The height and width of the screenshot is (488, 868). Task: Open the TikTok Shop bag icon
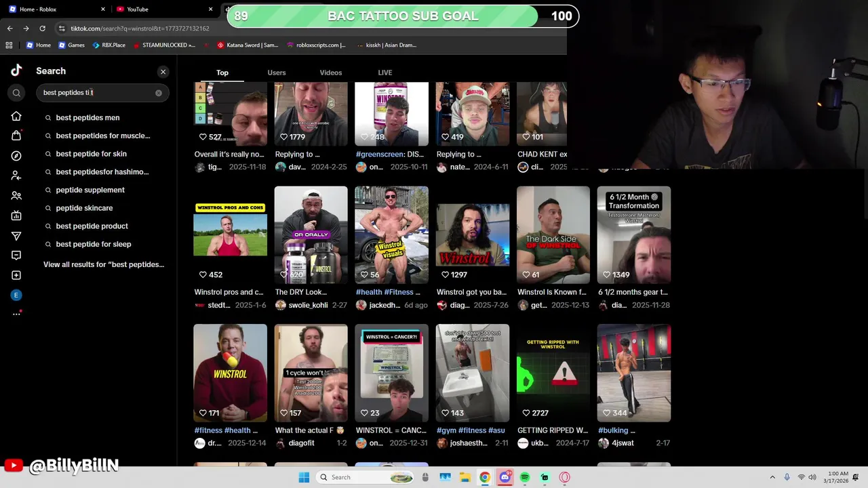pos(16,136)
